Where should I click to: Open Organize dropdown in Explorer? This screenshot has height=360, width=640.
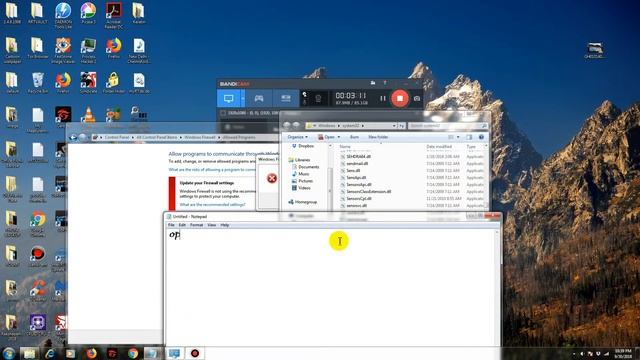click(x=298, y=137)
